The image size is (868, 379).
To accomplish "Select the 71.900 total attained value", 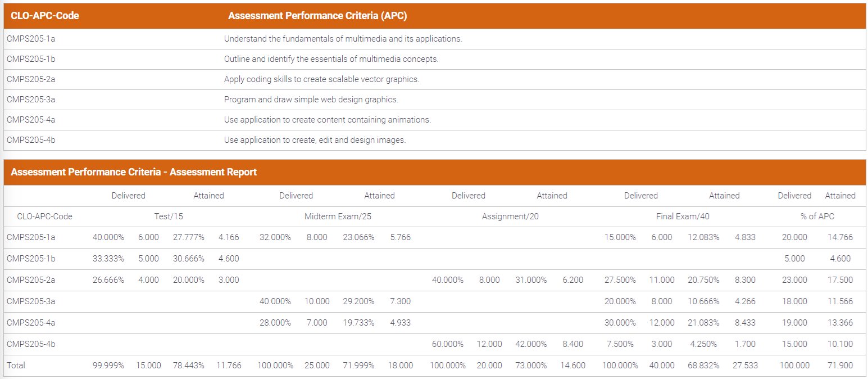I will 840,366.
